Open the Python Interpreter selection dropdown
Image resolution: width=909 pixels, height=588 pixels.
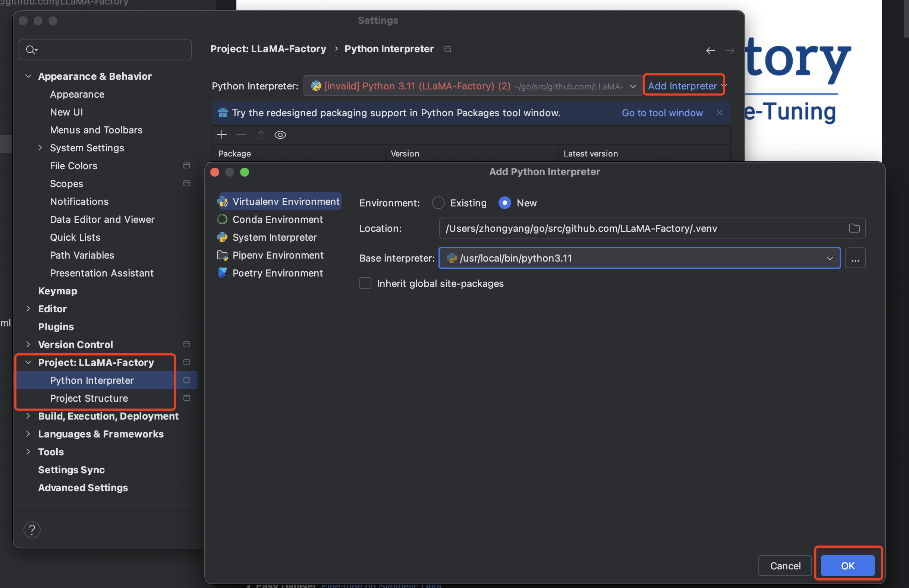pyautogui.click(x=632, y=86)
